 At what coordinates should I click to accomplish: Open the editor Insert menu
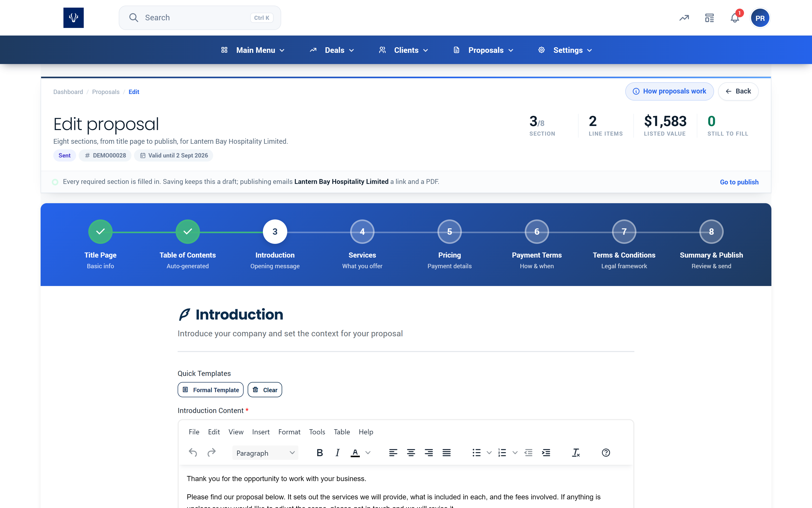[261, 432]
